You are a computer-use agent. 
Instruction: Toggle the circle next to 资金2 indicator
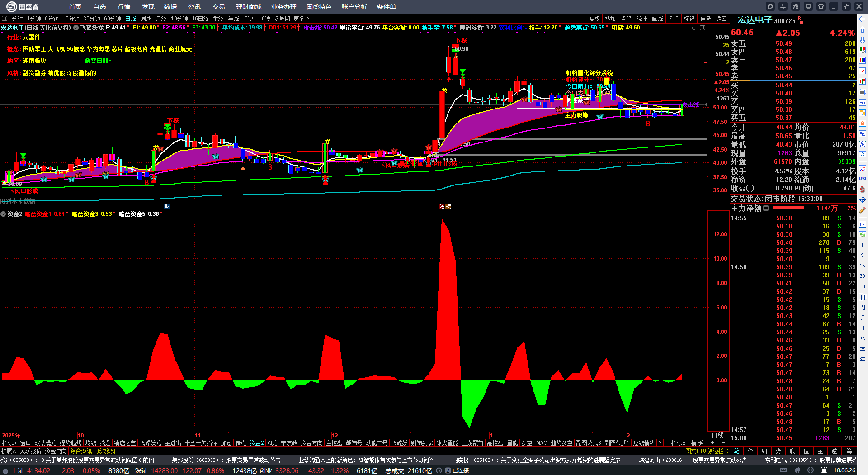3,214
